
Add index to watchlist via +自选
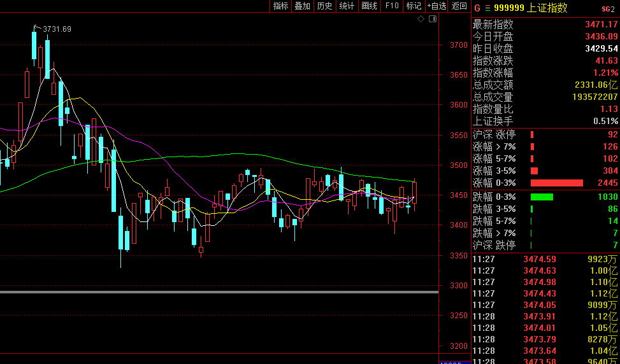436,6
